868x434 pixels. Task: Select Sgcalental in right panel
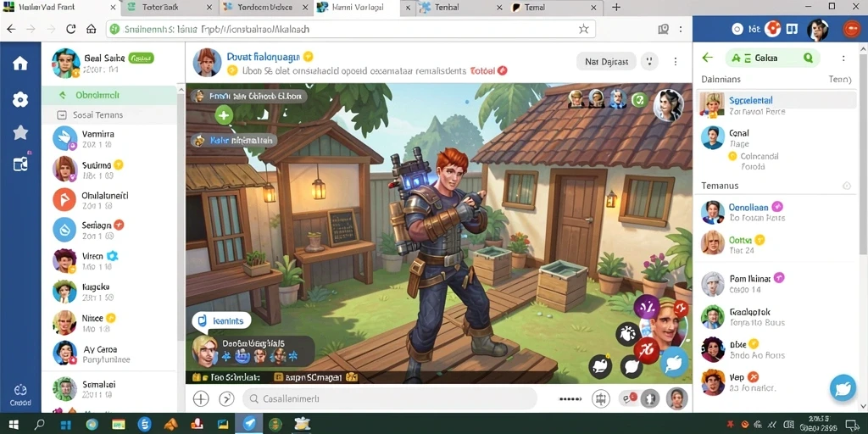tap(776, 105)
